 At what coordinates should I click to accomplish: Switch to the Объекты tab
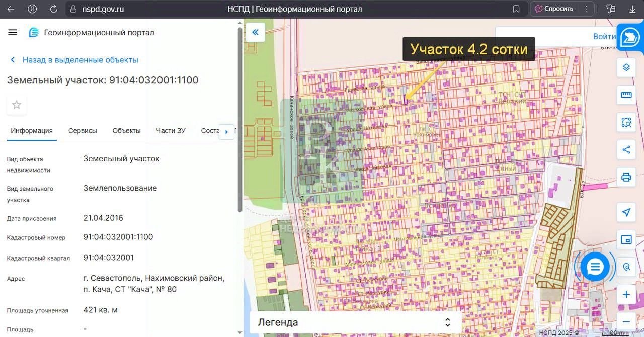point(126,131)
